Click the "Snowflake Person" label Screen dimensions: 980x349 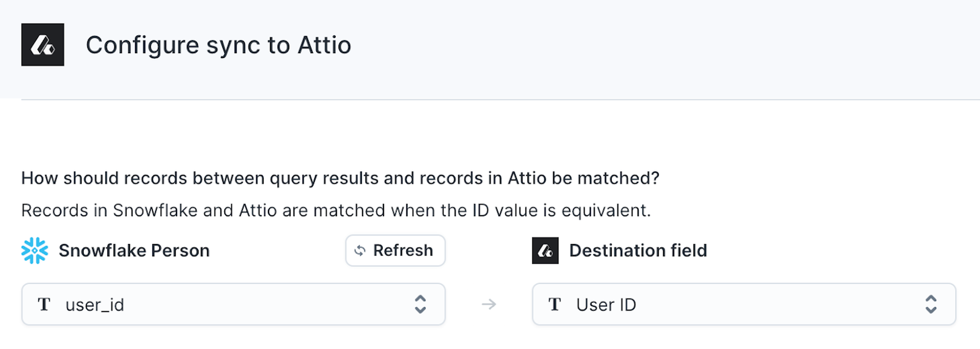pyautogui.click(x=134, y=251)
